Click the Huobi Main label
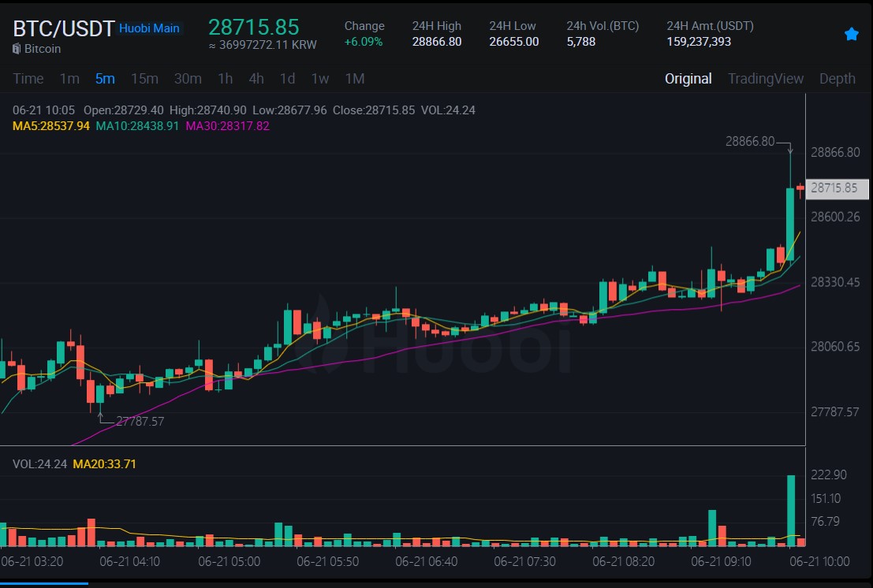Image resolution: width=873 pixels, height=588 pixels. pyautogui.click(x=149, y=28)
